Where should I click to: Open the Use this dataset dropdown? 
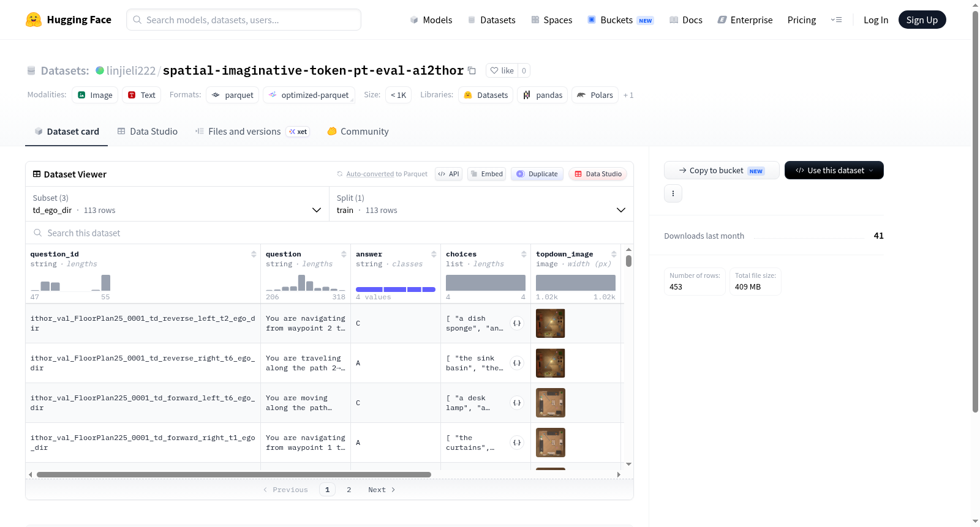(834, 170)
